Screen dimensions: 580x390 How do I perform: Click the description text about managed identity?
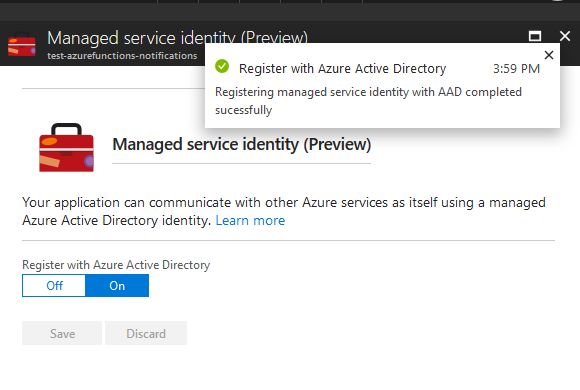coord(284,211)
